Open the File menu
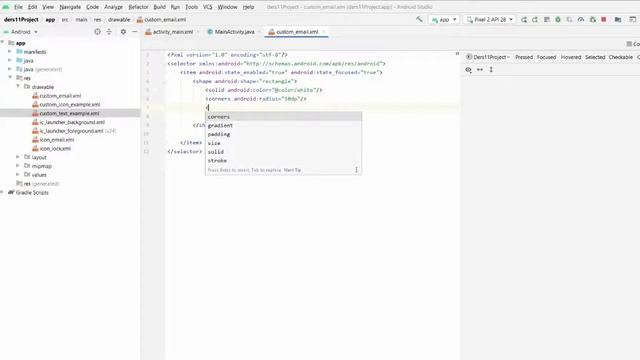Screen dimensions: 640x360 18,7
